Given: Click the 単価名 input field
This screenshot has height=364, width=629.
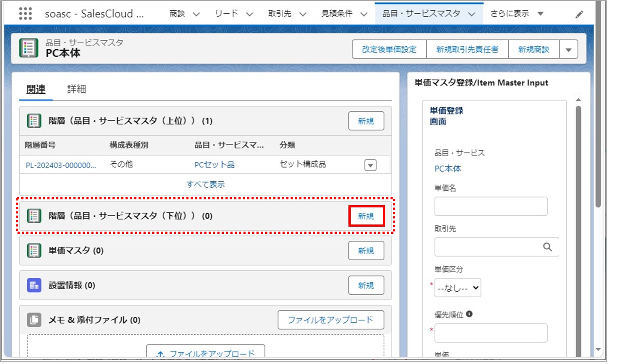Looking at the screenshot, I should point(491,206).
